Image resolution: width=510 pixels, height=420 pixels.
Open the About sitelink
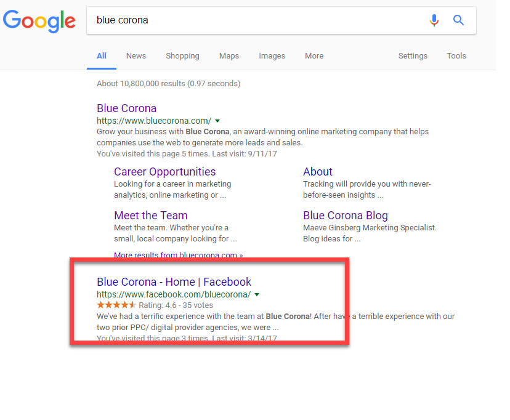pos(318,172)
